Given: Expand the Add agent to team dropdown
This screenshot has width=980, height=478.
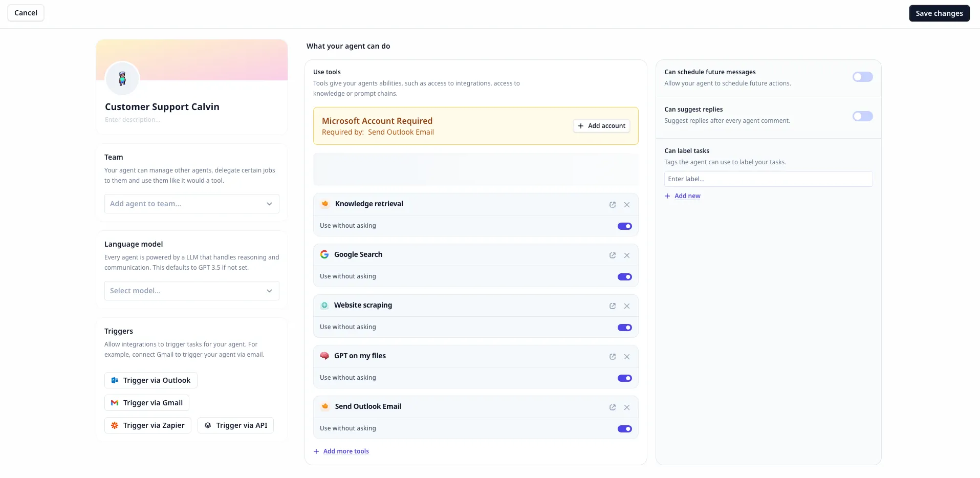Looking at the screenshot, I should tap(191, 204).
